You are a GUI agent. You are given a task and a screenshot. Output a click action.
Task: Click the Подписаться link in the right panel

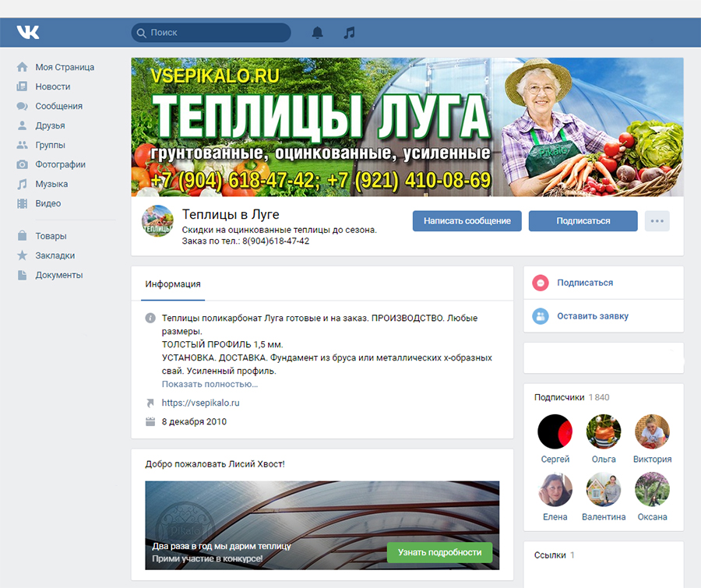click(585, 283)
